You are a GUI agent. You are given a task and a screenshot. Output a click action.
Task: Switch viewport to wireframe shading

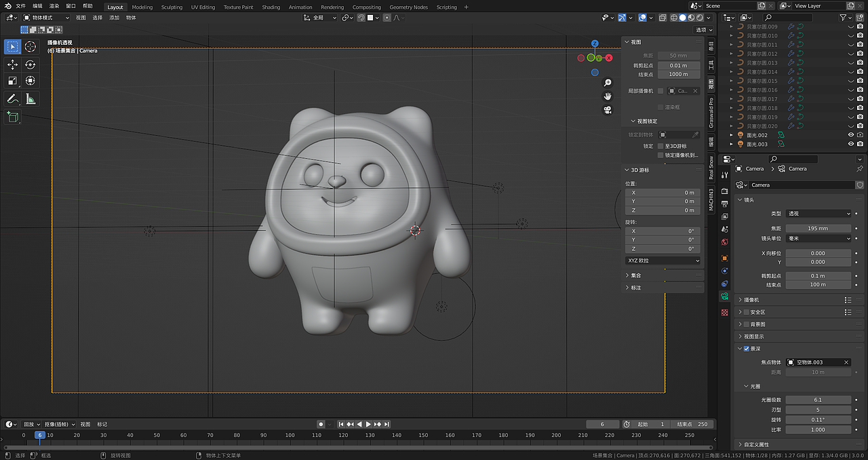coord(674,18)
